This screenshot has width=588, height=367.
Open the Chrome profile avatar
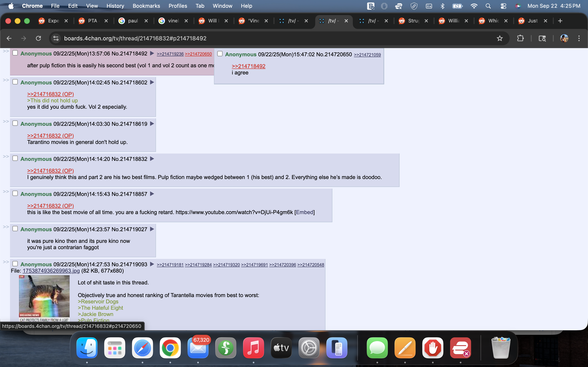[x=564, y=38]
